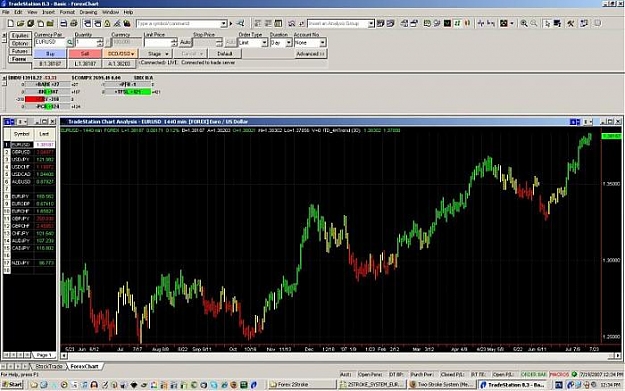Click the Auto button next to Limit Price

pos(185,42)
